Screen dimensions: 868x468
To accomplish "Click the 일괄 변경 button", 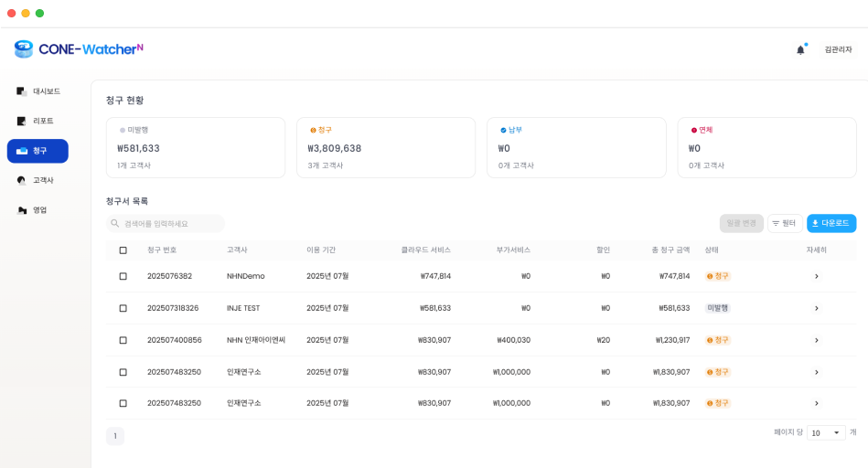I will (x=741, y=223).
